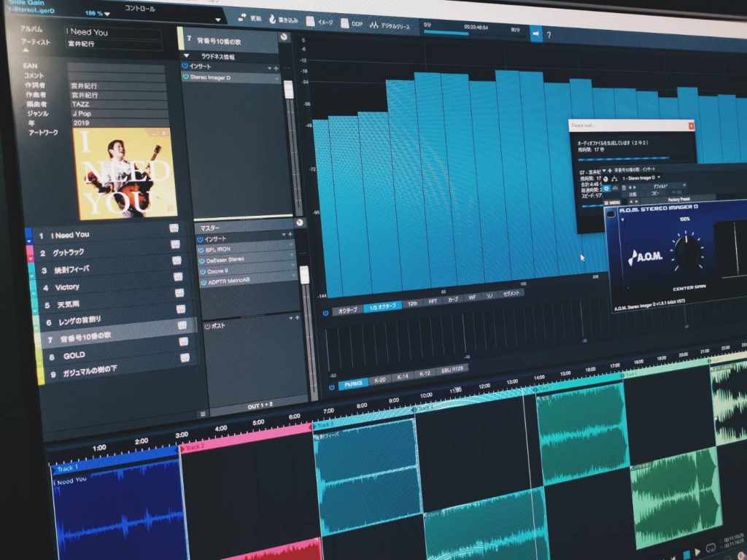Click Factory Preset in plugin window
This screenshot has width=747, height=560.
tap(678, 200)
